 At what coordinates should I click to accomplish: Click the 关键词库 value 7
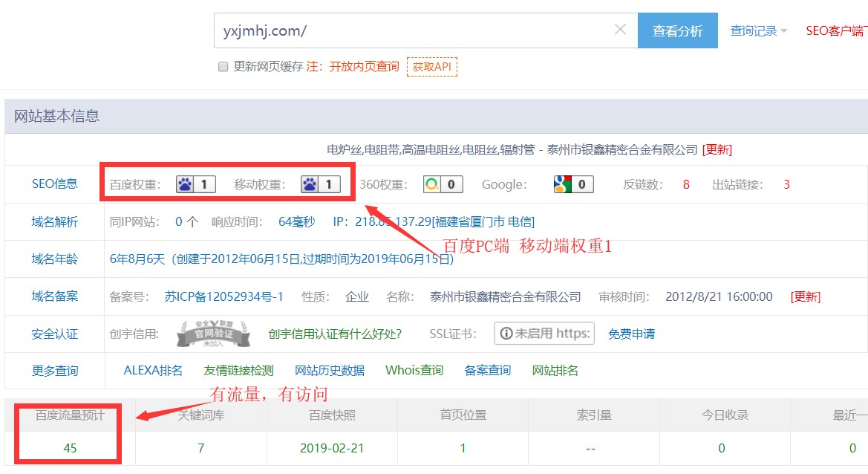201,448
